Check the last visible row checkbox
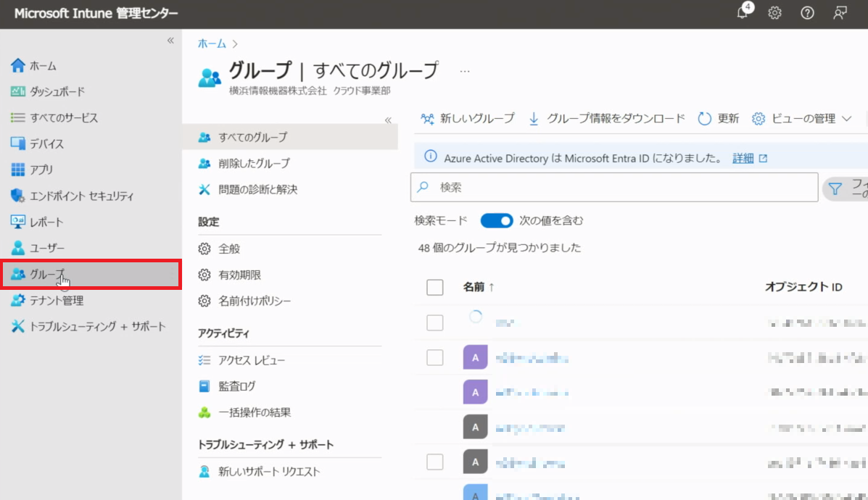Viewport: 868px width, 500px height. pyautogui.click(x=434, y=462)
